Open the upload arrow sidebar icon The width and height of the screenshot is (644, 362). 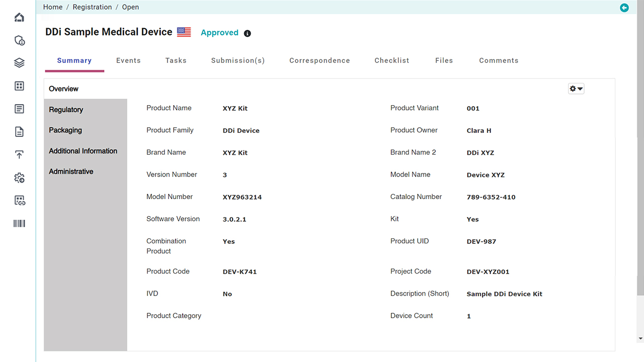[x=19, y=155]
